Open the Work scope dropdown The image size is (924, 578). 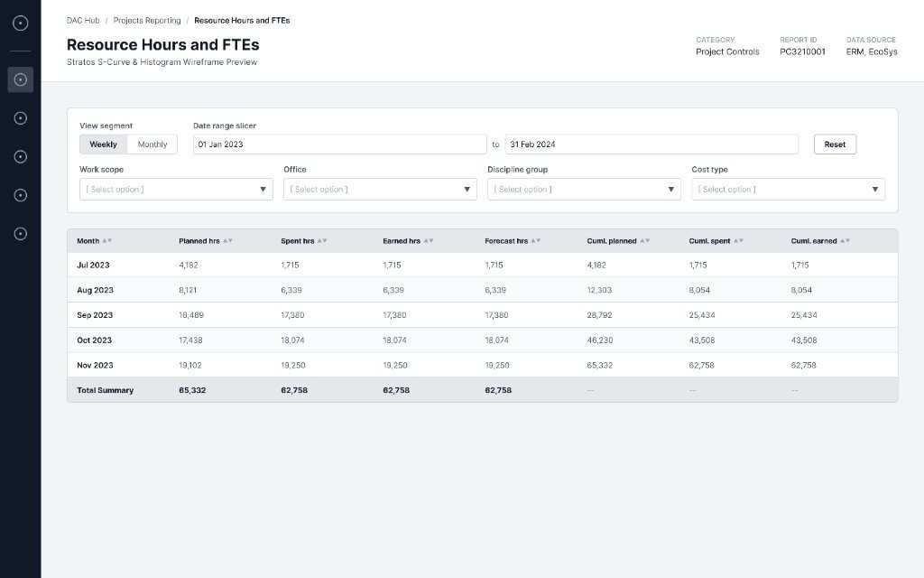click(176, 190)
